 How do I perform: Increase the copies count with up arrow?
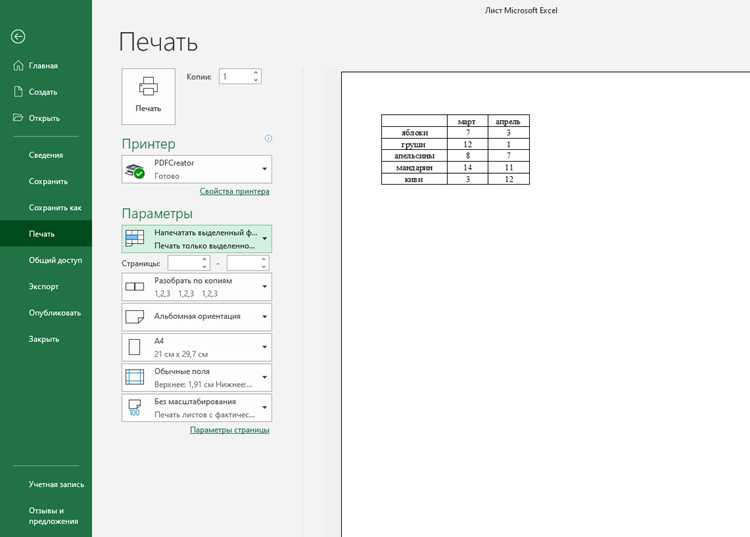pos(256,73)
